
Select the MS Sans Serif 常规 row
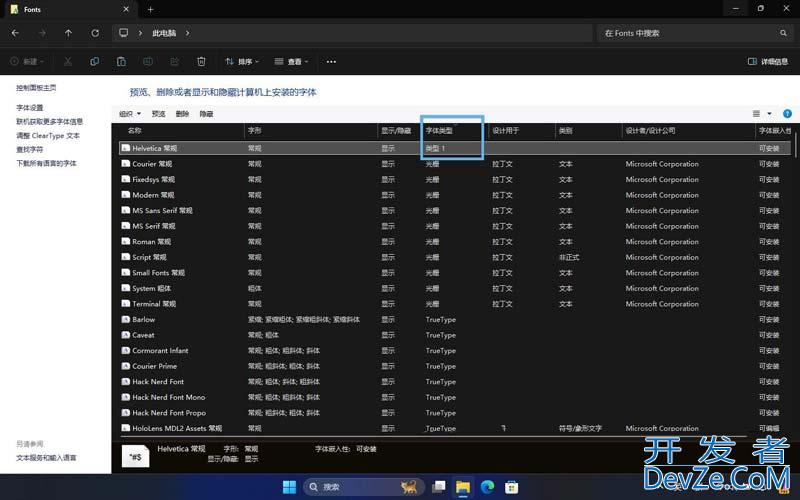[x=455, y=211]
